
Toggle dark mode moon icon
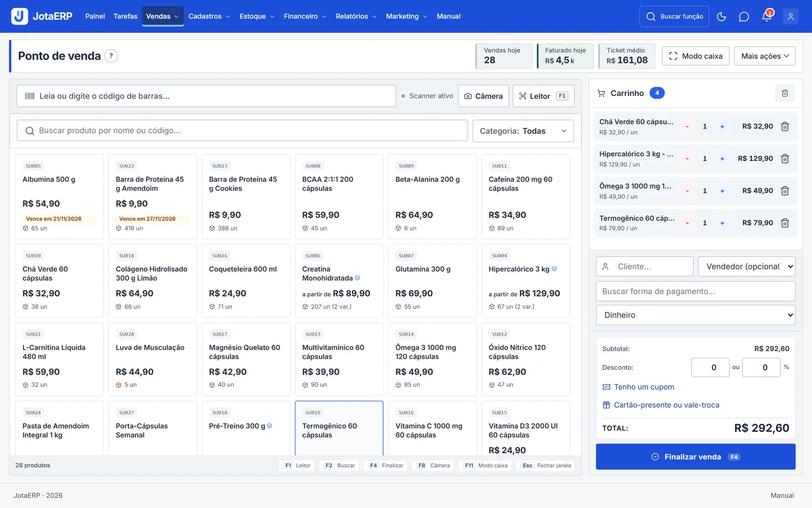pos(721,17)
